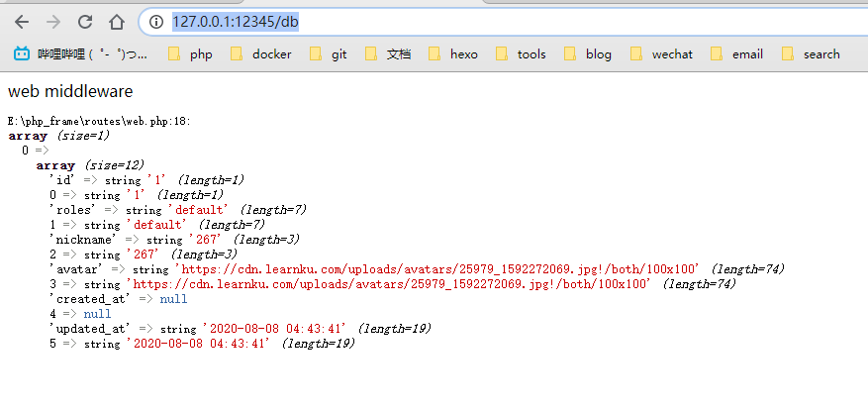Click the 'array (size=1)' line
This screenshot has width=868, height=409.
(59, 136)
